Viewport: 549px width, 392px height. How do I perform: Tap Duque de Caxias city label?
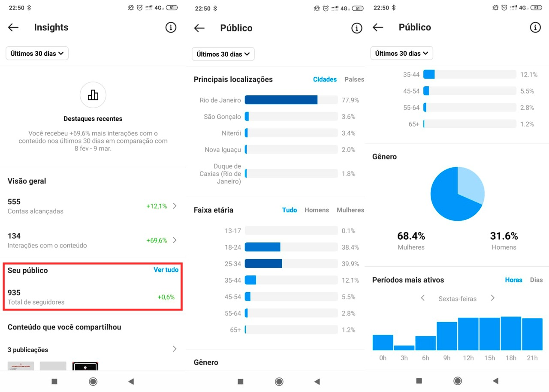[220, 174]
